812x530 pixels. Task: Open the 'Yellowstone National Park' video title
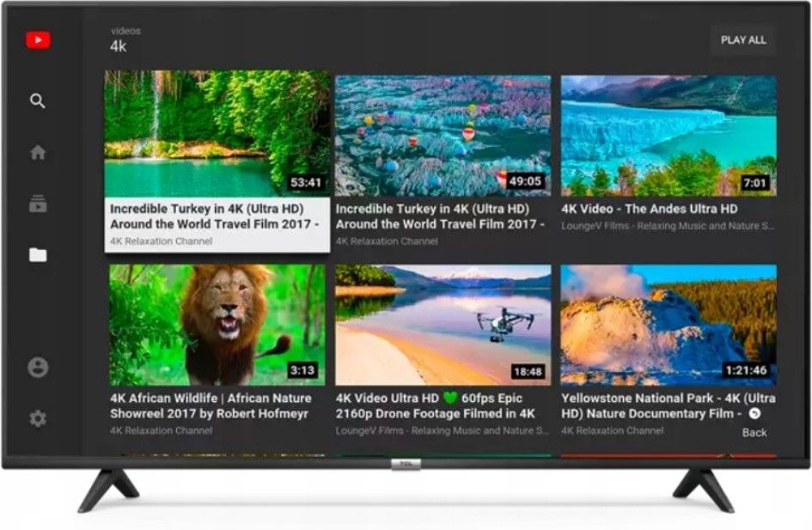pyautogui.click(x=667, y=405)
